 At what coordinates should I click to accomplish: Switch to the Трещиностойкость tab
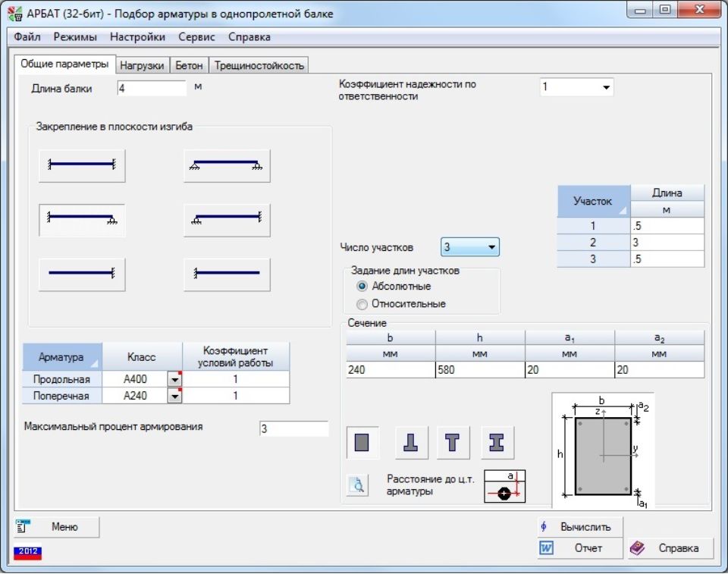click(x=259, y=65)
